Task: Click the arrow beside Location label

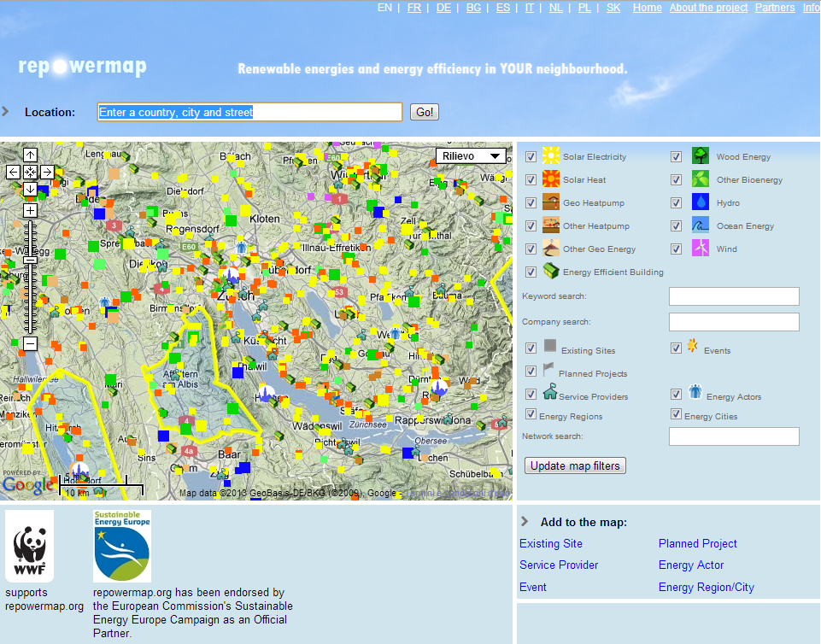Action: (x=6, y=111)
